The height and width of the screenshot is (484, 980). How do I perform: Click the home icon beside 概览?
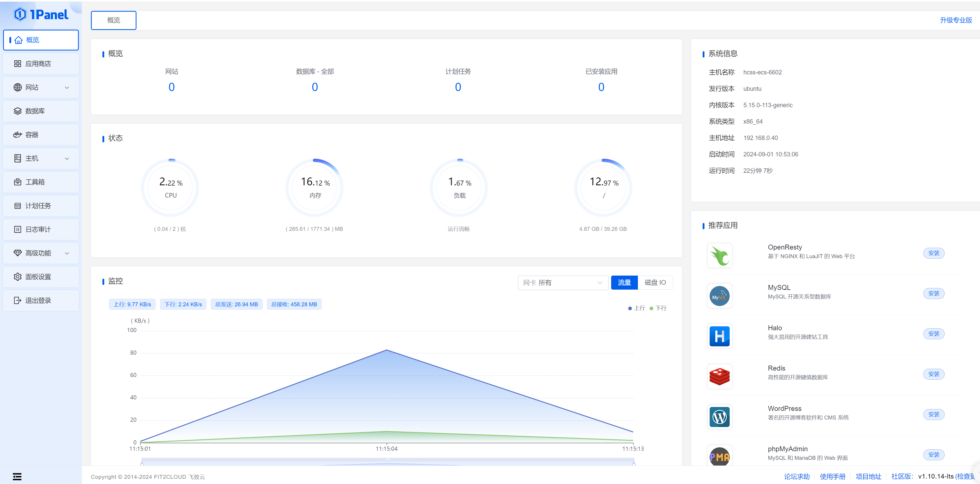[x=18, y=40]
